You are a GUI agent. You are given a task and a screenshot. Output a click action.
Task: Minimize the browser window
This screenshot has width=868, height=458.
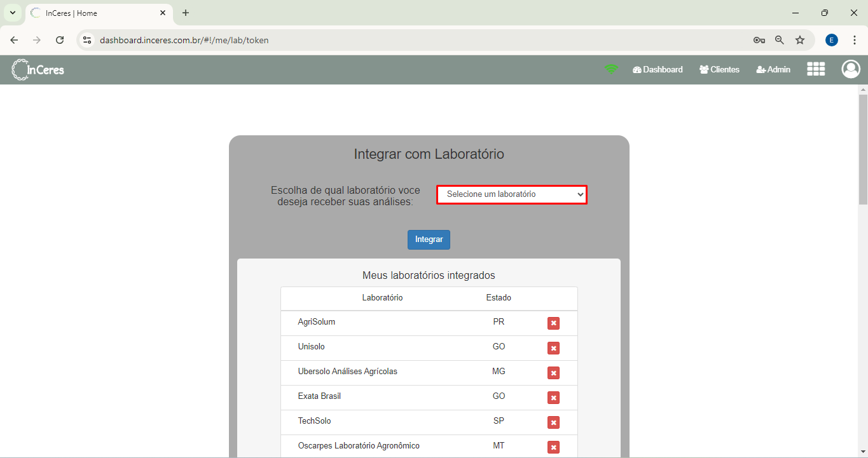point(796,13)
